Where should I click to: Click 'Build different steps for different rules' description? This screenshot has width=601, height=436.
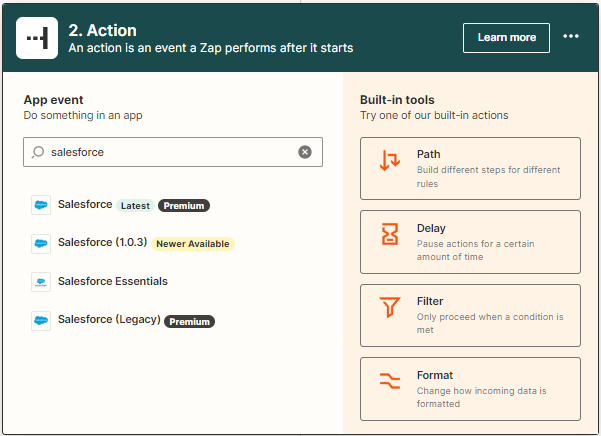[489, 177]
